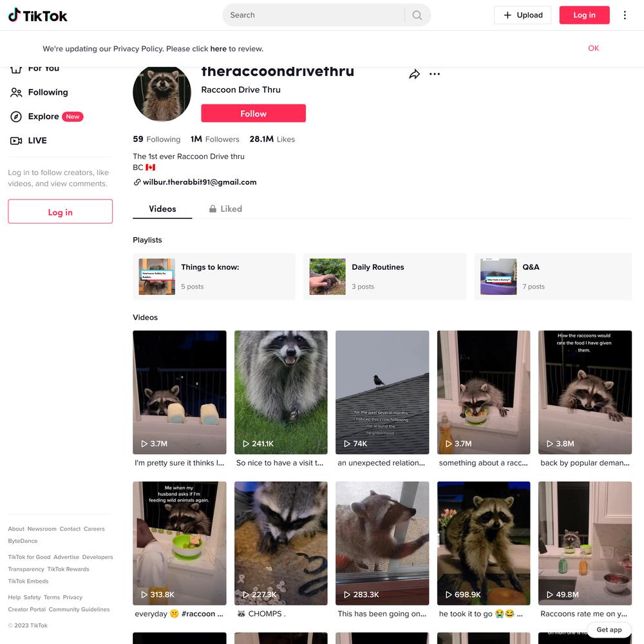The width and height of the screenshot is (644, 644).
Task: Go to Explore in sidebar
Action: tap(46, 117)
